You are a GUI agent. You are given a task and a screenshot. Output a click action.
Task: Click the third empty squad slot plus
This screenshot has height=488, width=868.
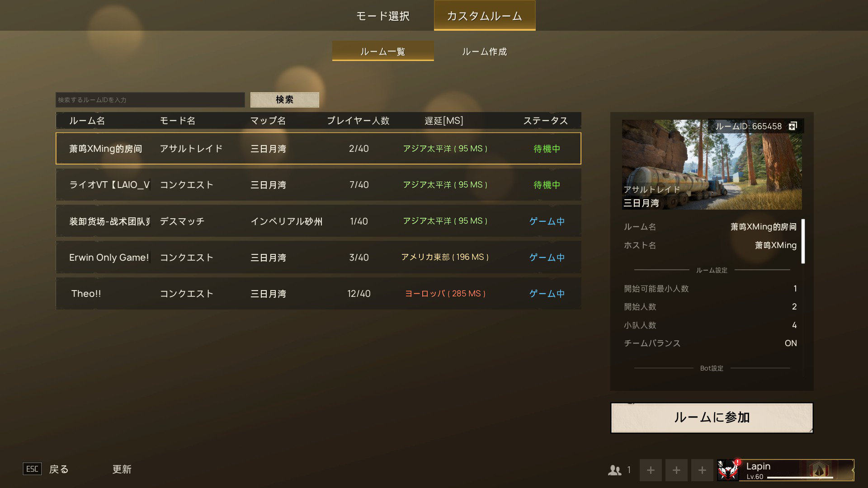[x=702, y=470]
